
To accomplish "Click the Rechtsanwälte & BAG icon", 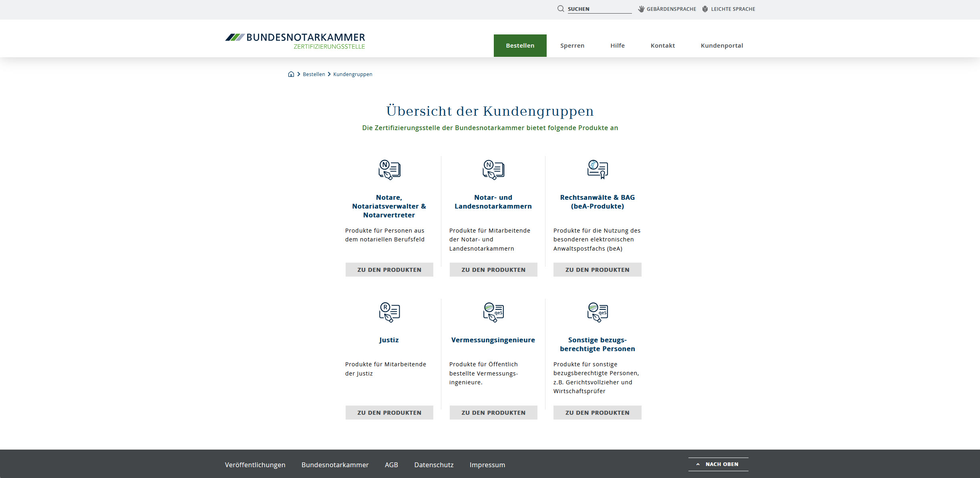I will coord(597,170).
